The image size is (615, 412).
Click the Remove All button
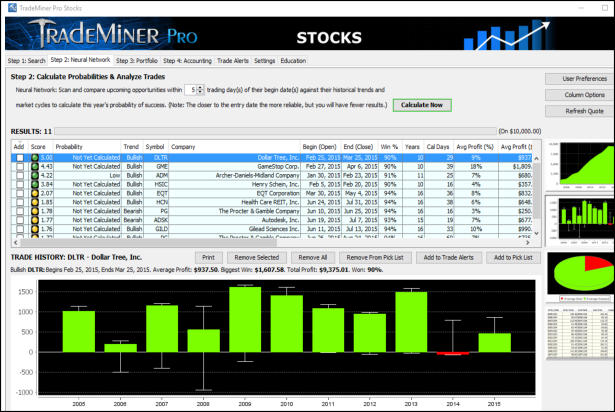click(313, 257)
